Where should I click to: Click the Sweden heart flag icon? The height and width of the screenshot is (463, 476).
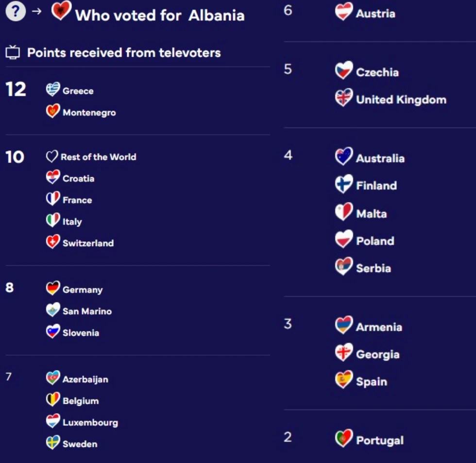[x=53, y=443]
